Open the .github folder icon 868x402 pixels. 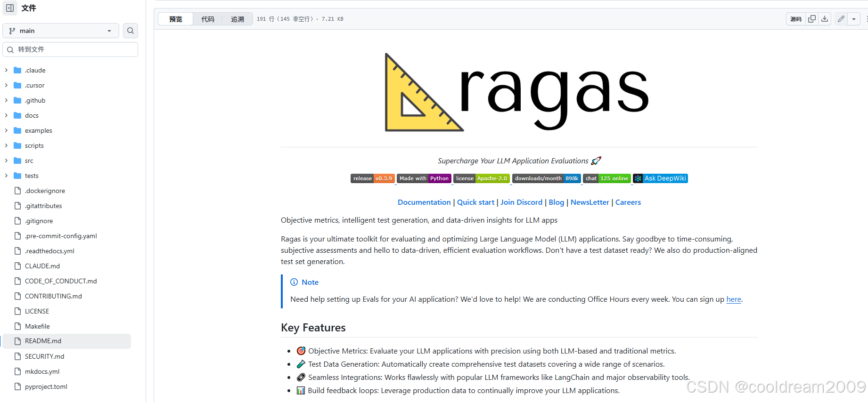click(18, 100)
